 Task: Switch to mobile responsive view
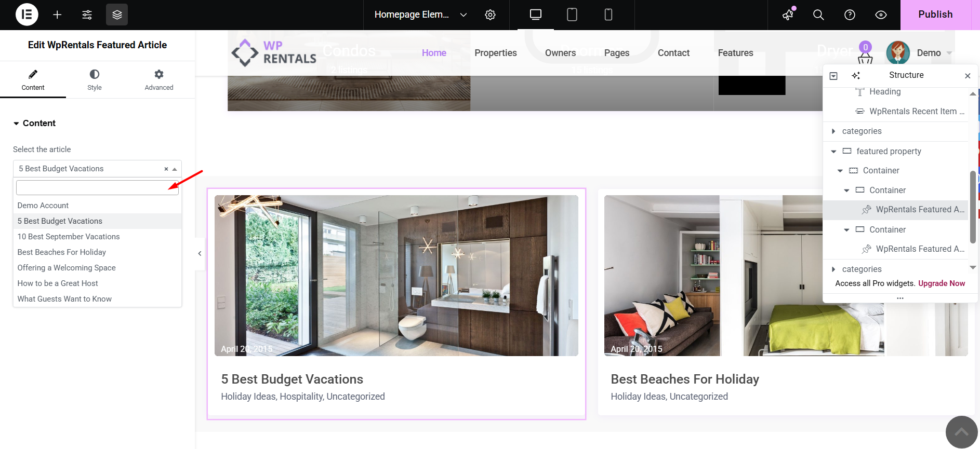[608, 15]
